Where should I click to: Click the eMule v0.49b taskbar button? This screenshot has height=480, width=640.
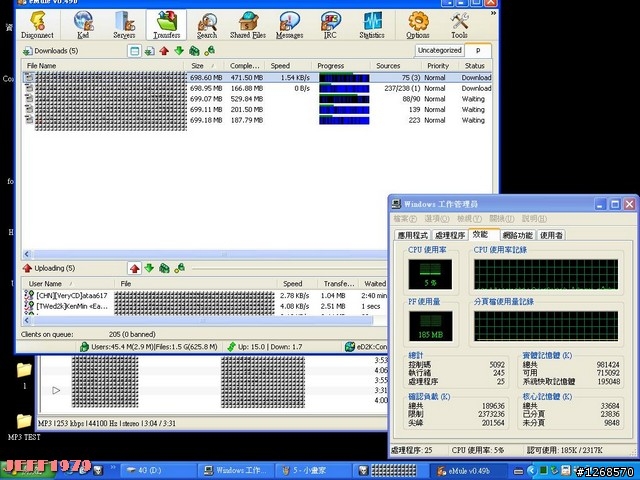[469, 471]
